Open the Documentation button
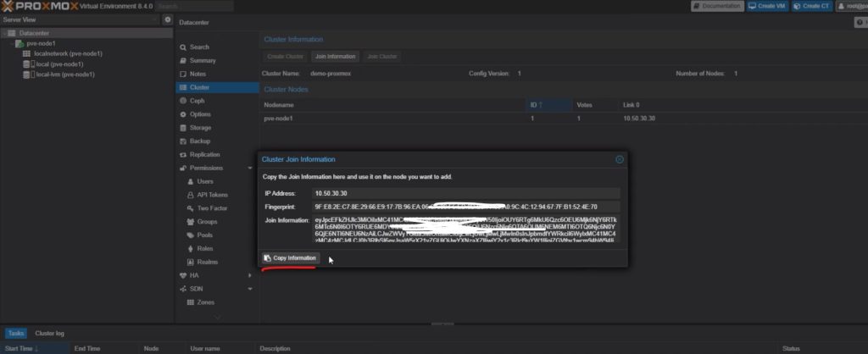This screenshot has width=868, height=354. click(x=717, y=6)
